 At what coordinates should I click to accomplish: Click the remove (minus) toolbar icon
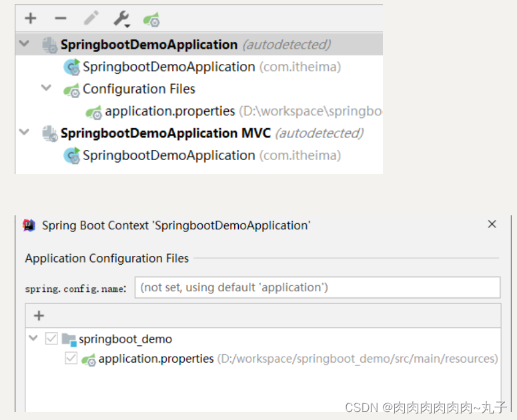point(61,19)
